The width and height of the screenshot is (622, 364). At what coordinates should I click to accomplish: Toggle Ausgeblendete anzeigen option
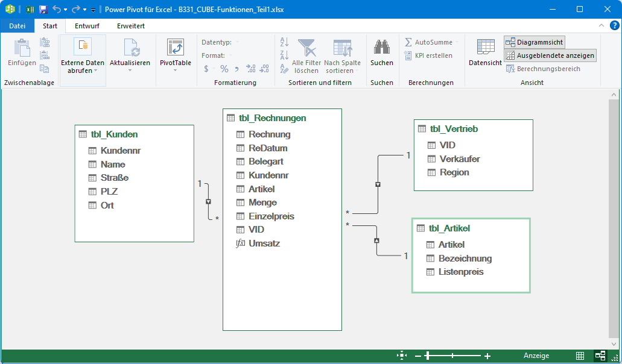point(550,55)
